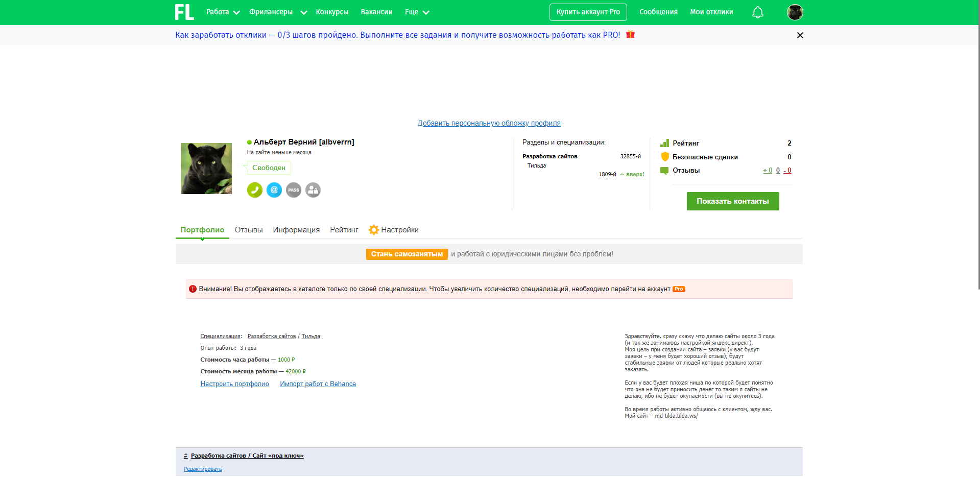The width and height of the screenshot is (980, 477).
Task: Expand the Работа dropdown menu
Action: click(223, 12)
